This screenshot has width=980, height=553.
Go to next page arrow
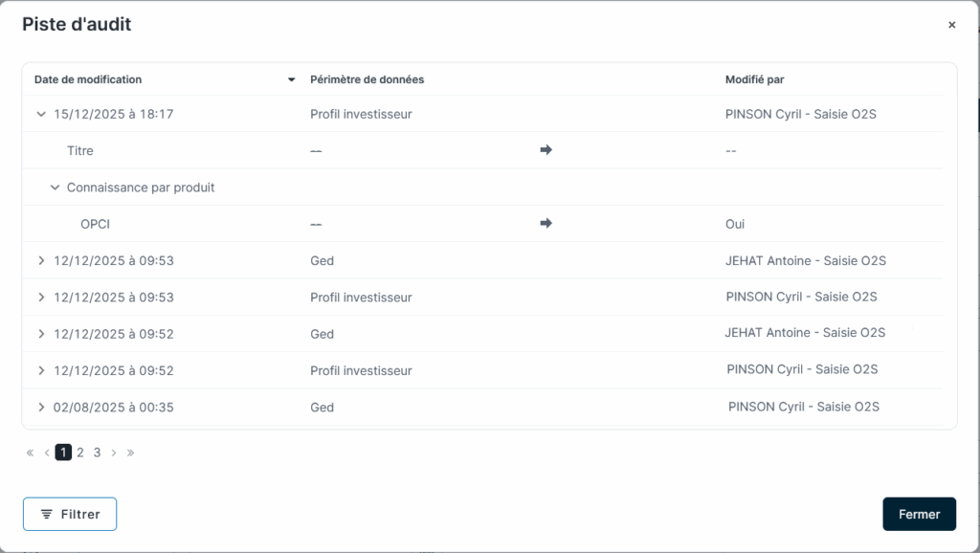tap(114, 453)
